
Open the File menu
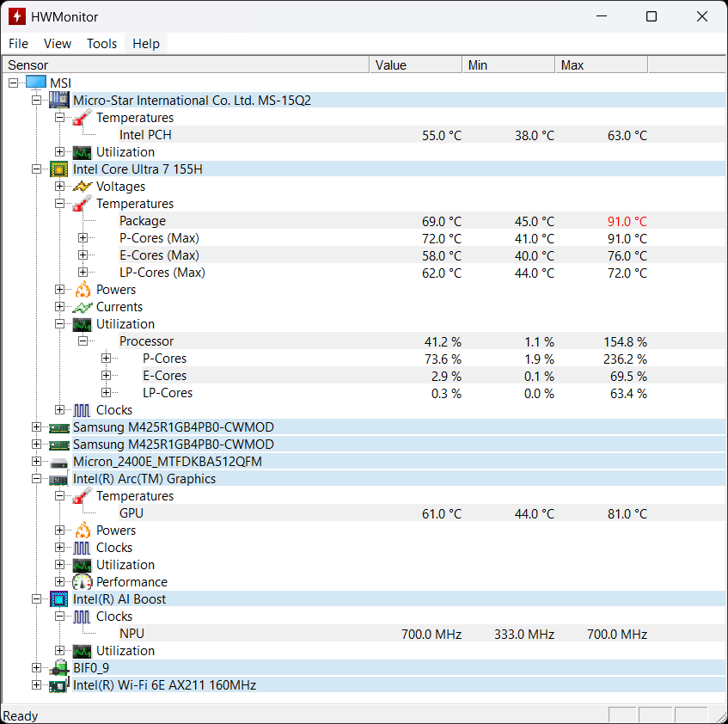pos(19,44)
